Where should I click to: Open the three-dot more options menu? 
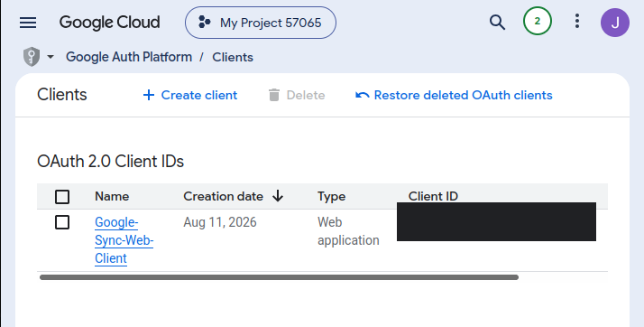click(x=577, y=21)
